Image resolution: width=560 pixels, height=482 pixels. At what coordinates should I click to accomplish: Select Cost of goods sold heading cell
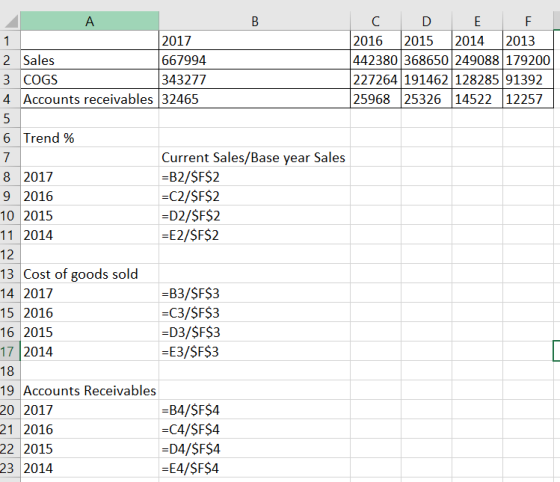tap(90, 274)
